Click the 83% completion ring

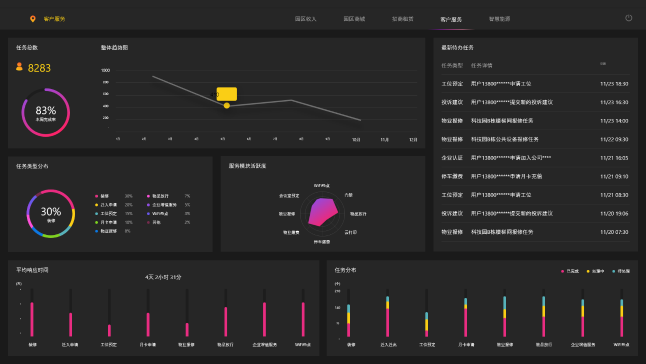46,112
